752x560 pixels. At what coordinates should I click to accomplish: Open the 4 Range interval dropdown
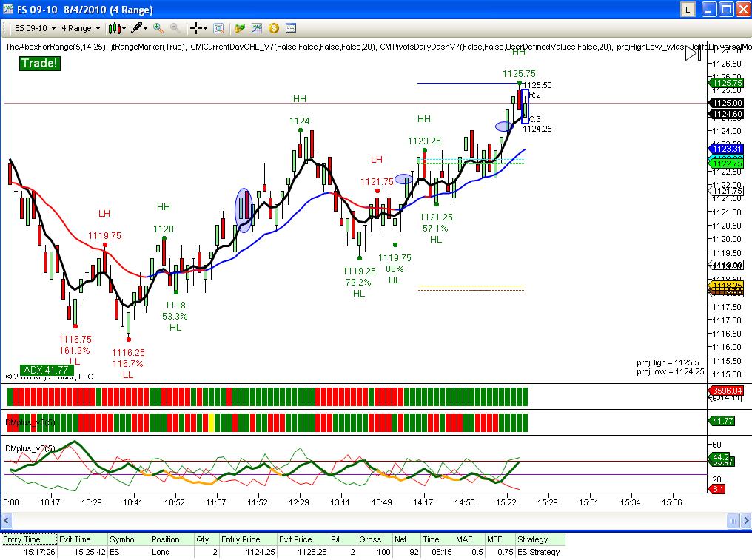point(81,28)
